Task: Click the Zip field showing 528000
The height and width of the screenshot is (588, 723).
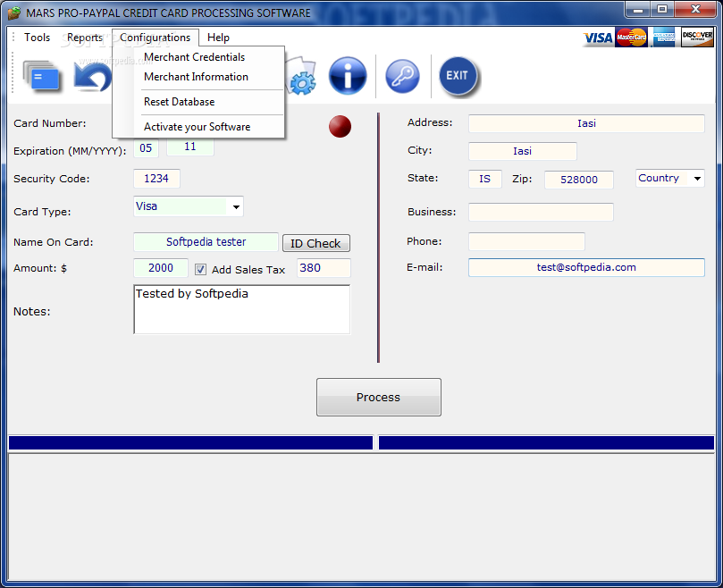Action: [x=579, y=180]
